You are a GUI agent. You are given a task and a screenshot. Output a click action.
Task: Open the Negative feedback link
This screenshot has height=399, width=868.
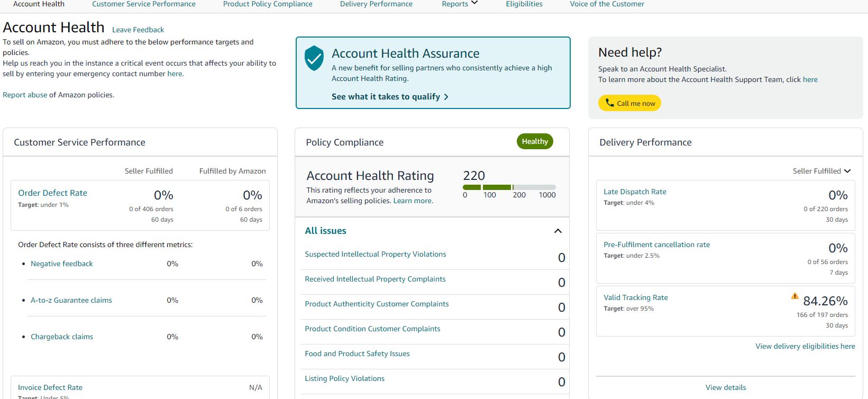62,264
